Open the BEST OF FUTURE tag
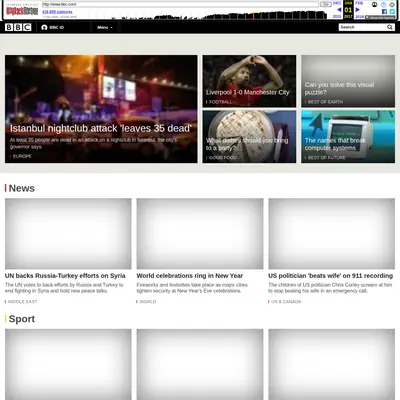This screenshot has height=400, width=400. [x=326, y=157]
